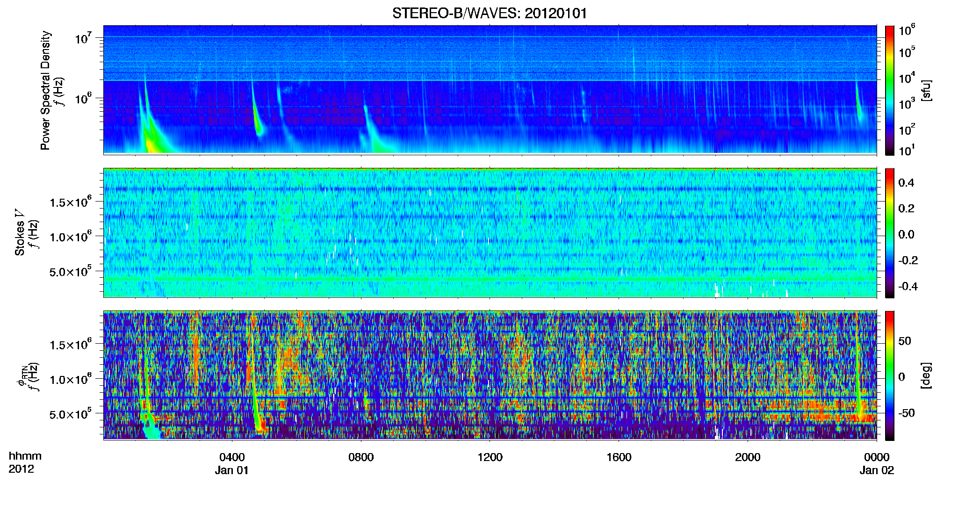Click 5.0×10^5 tick in φ RTN panel
Image resolution: width=980 pixels, height=505 pixels.
coord(71,414)
